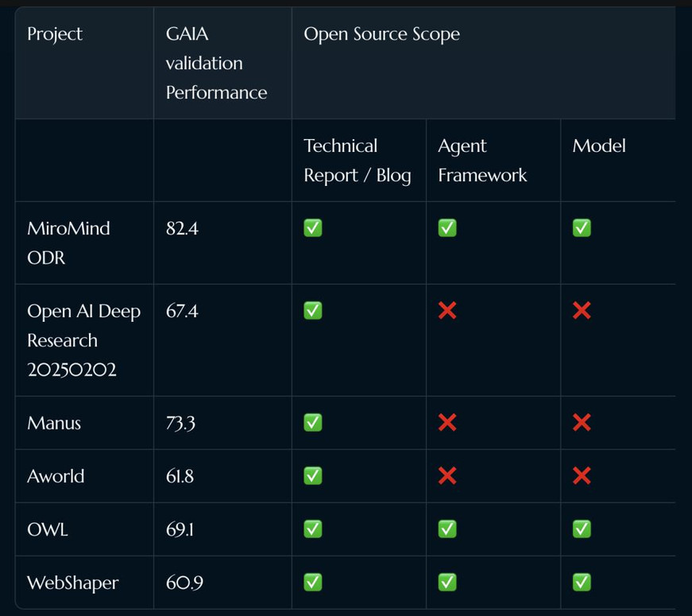The image size is (692, 616).
Task: Click the Manus row Technical Report checkmark
Action: pyautogui.click(x=313, y=423)
